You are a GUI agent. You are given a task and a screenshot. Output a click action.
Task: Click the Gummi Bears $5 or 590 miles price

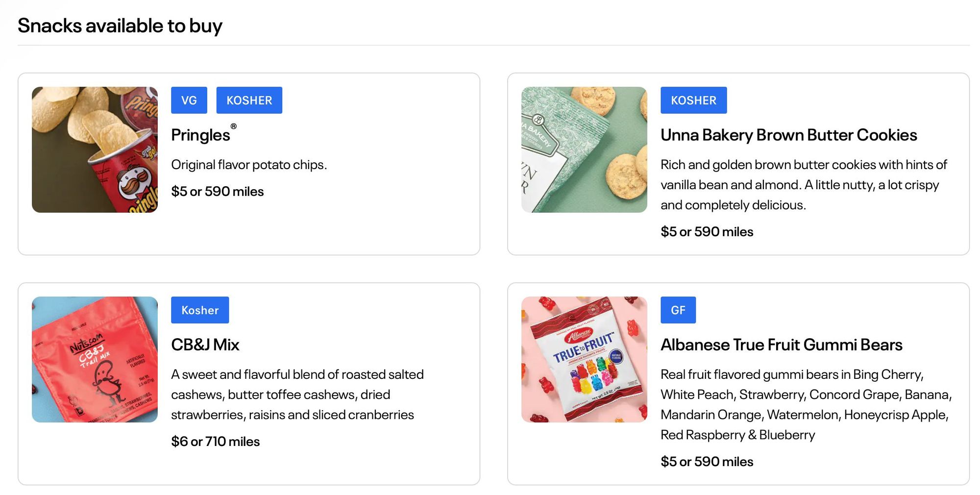pos(707,461)
